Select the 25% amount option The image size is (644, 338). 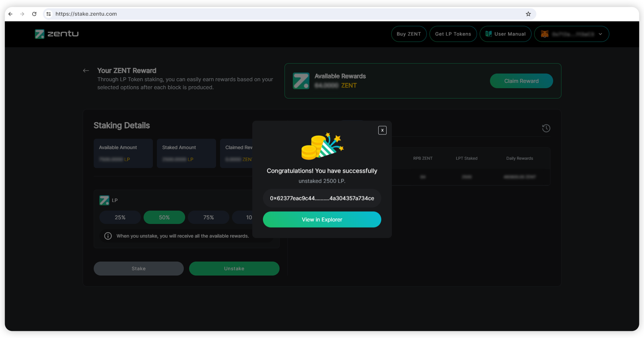(x=120, y=217)
